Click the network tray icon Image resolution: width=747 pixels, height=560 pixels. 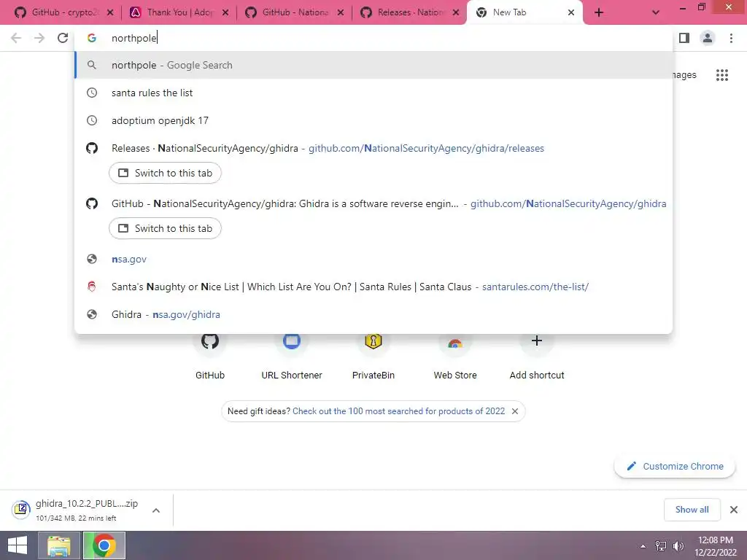(660, 546)
